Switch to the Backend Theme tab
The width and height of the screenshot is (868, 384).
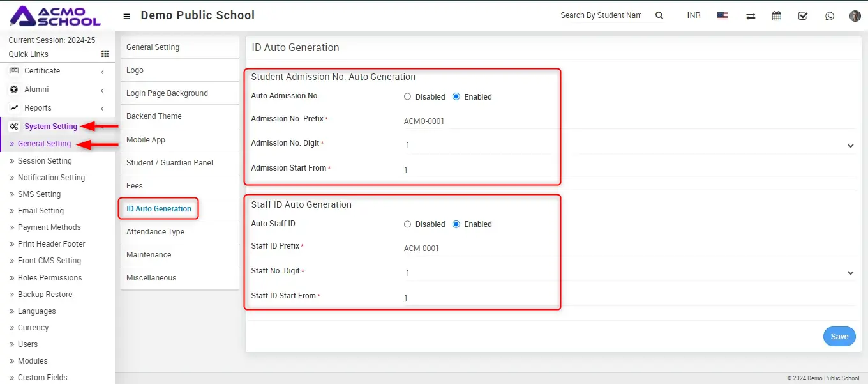[154, 116]
